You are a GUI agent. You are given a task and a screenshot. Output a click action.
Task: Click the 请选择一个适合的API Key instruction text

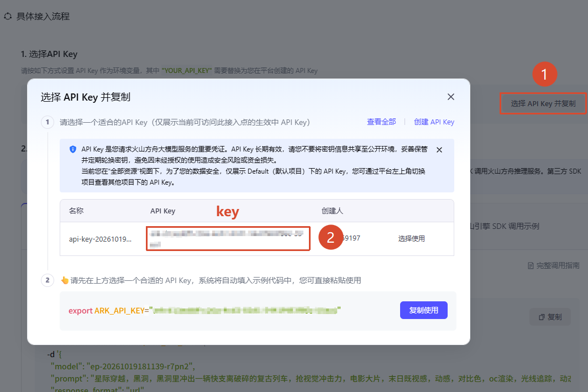(185, 122)
